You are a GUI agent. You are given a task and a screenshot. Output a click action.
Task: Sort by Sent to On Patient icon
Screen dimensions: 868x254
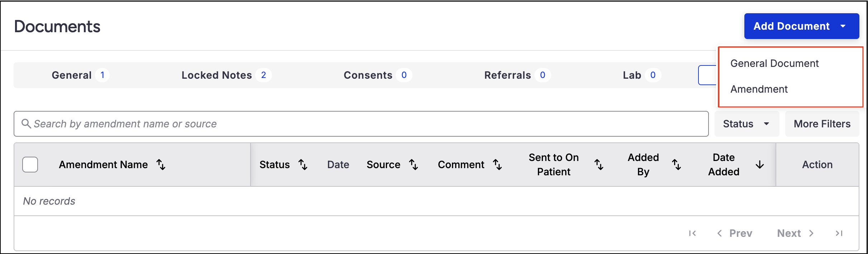[x=599, y=165]
